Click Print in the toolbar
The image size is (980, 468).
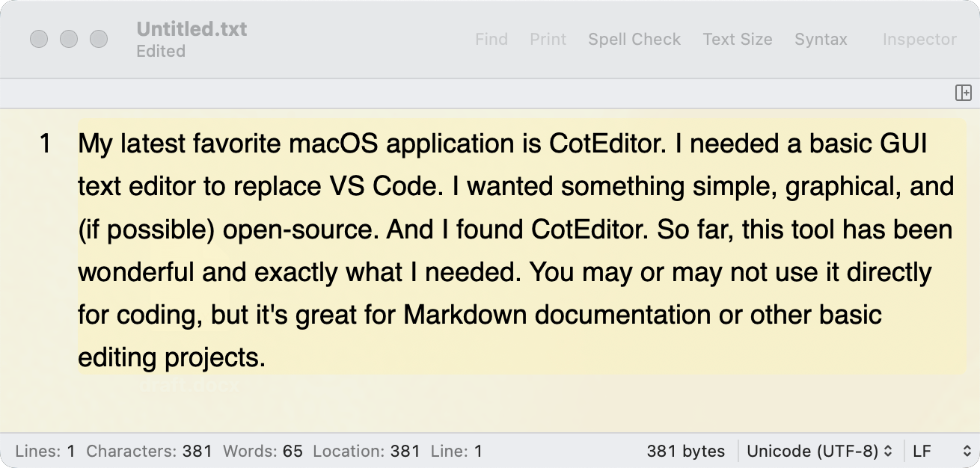pyautogui.click(x=548, y=40)
